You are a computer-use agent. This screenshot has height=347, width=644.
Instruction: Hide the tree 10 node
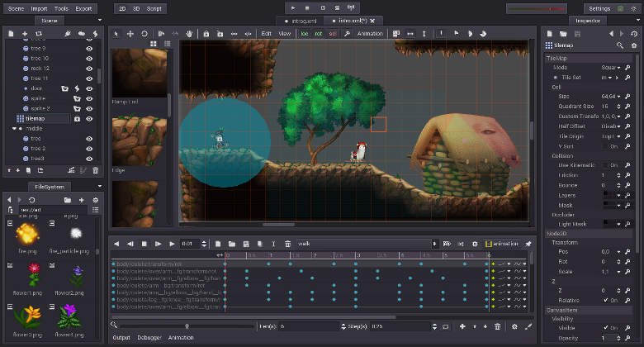[89, 59]
